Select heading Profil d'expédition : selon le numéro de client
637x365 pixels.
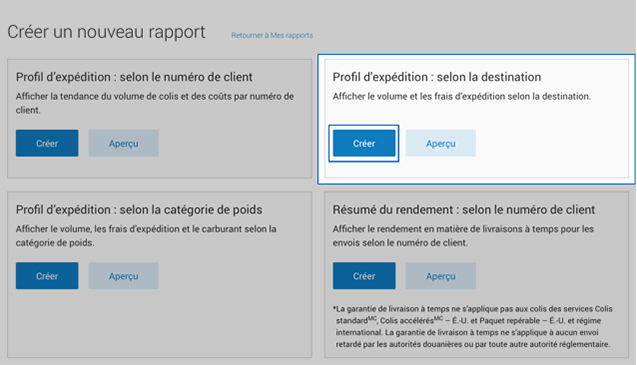tap(134, 77)
